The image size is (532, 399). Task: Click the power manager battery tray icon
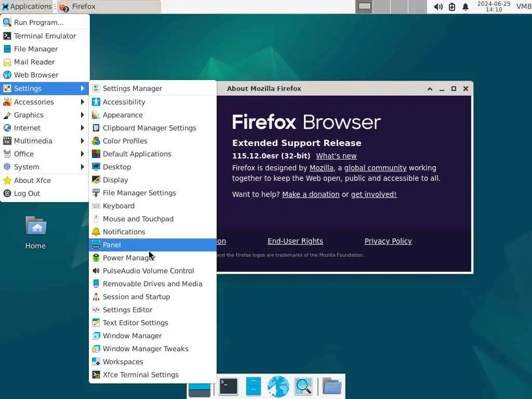pos(451,7)
